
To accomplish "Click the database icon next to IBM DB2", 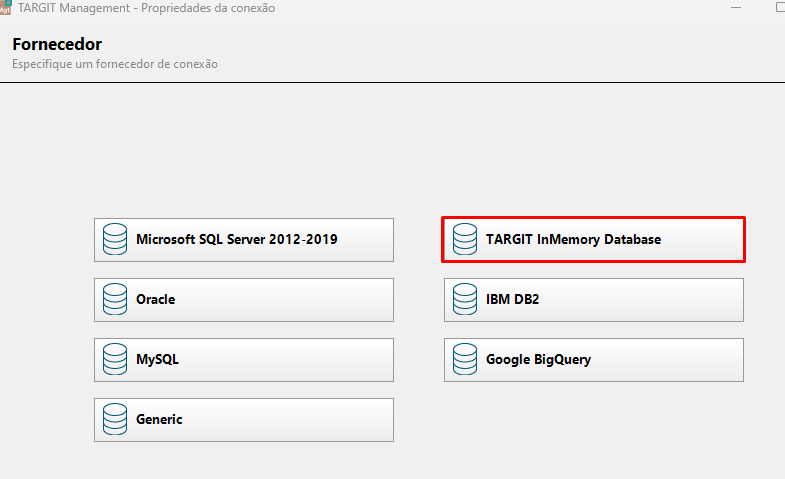I will [465, 299].
